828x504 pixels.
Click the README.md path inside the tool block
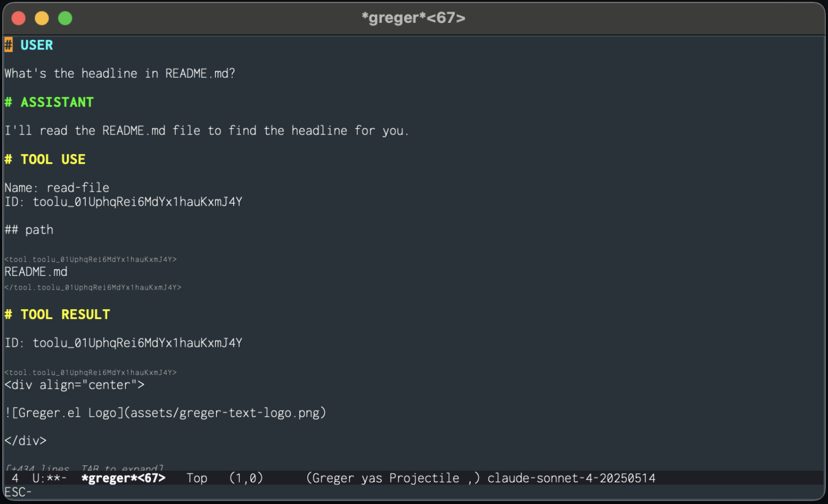click(x=35, y=272)
